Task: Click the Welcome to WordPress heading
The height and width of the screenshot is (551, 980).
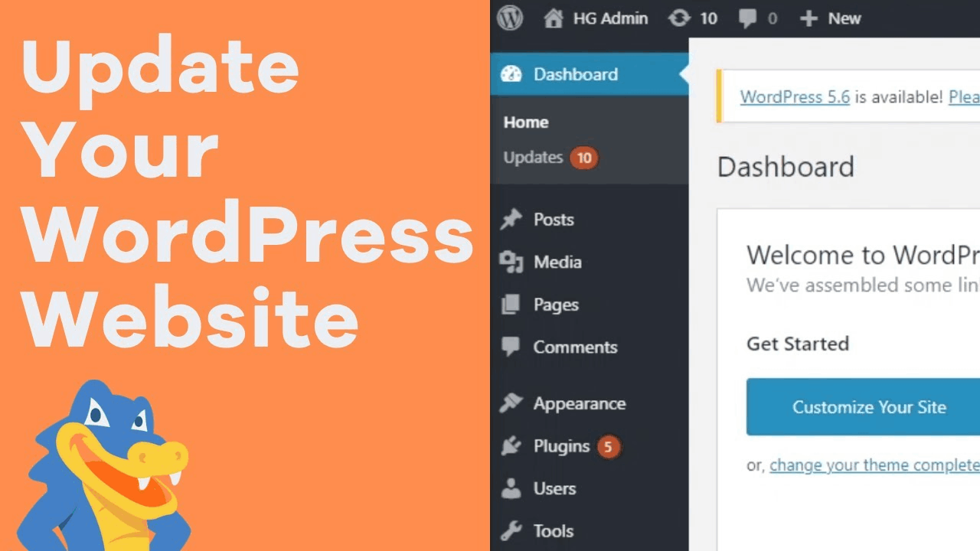Action: [x=863, y=255]
